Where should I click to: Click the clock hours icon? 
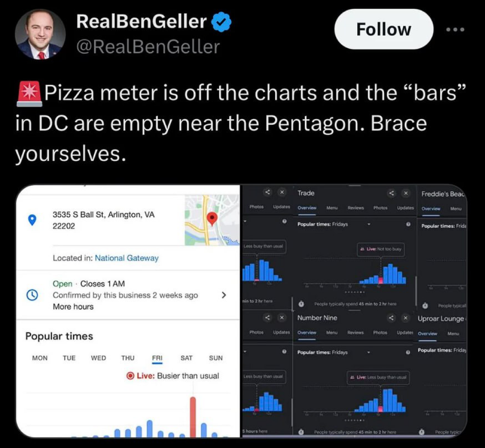click(x=32, y=295)
